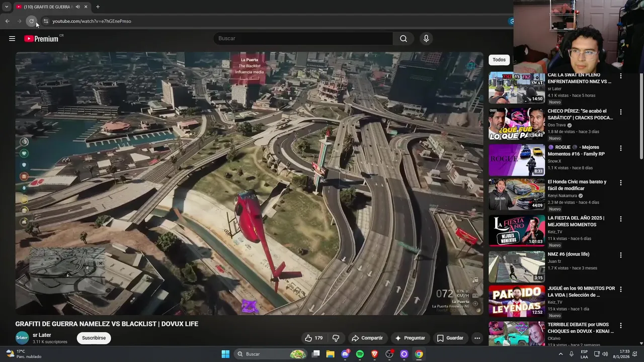The image size is (644, 362).
Task: Click the Windows taskbar Buscar search box
Action: pos(271,354)
